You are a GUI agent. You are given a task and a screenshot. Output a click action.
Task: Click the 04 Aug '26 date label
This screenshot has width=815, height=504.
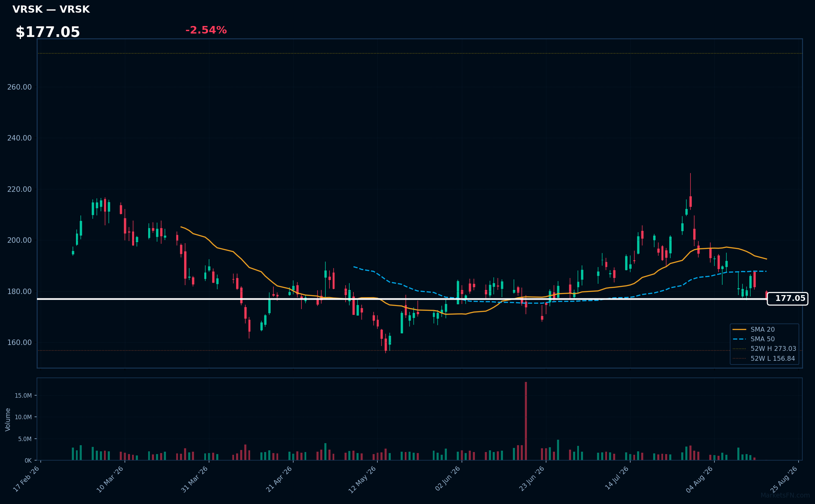pyautogui.click(x=699, y=479)
